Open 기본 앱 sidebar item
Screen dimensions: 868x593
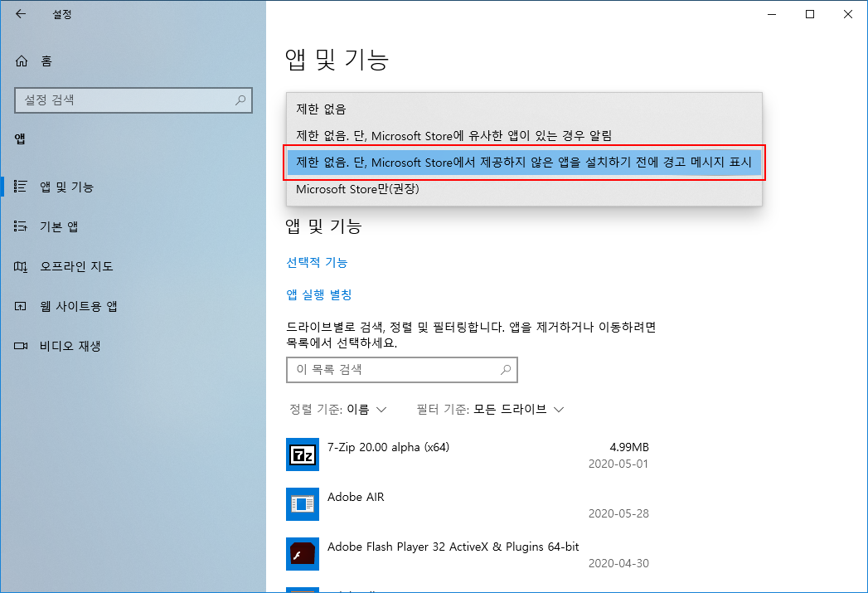[133, 226]
